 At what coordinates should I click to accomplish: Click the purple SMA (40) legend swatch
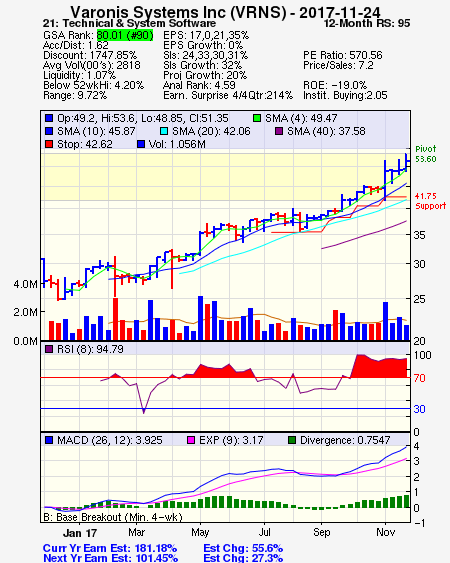tap(279, 131)
